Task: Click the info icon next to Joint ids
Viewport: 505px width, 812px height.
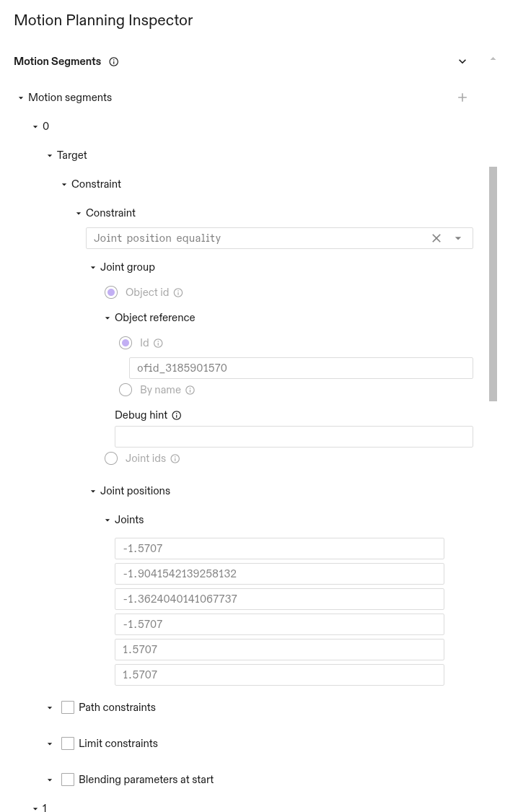Action: 175,458
